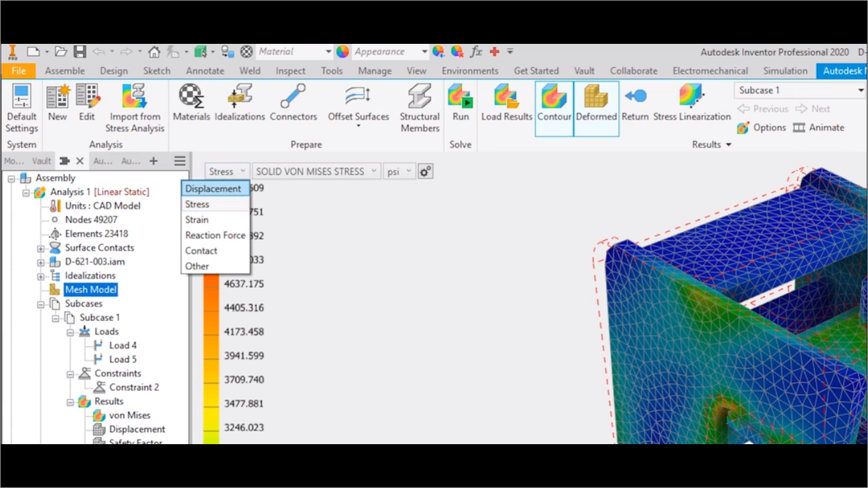Expand the Surface Contacts node
868x488 pixels.
pos(41,248)
